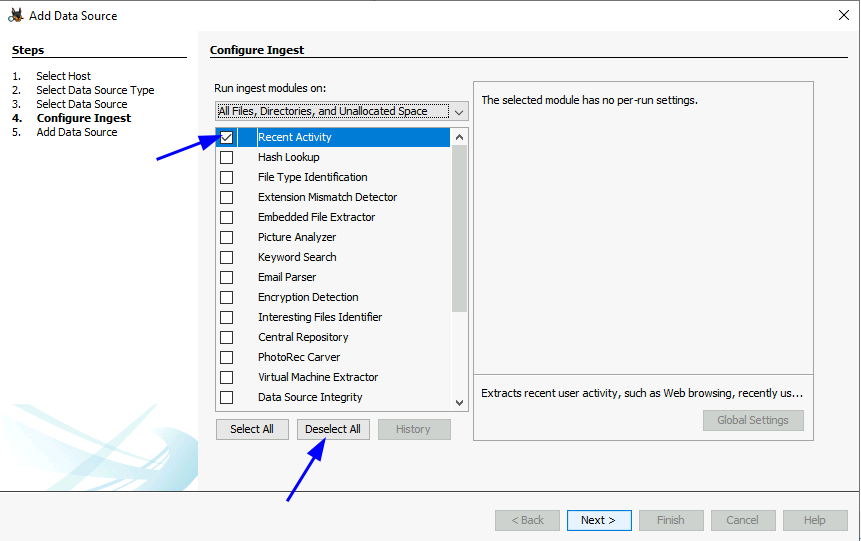This screenshot has height=541, width=861.
Task: Click Next to continue the wizard
Action: click(598, 520)
